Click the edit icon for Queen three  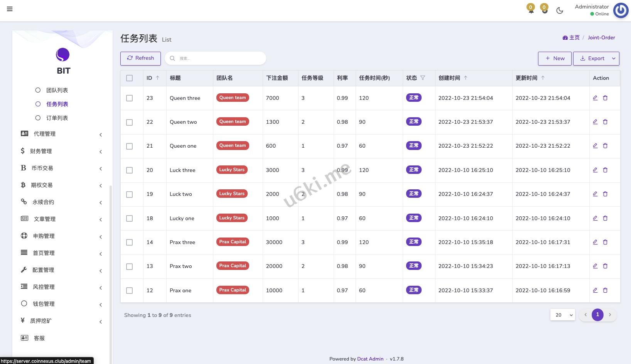[x=595, y=98]
